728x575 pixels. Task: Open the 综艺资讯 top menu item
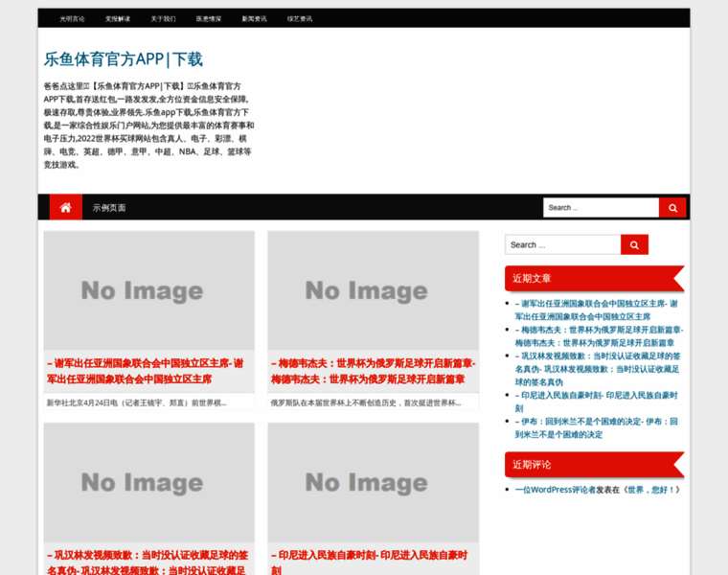point(300,18)
